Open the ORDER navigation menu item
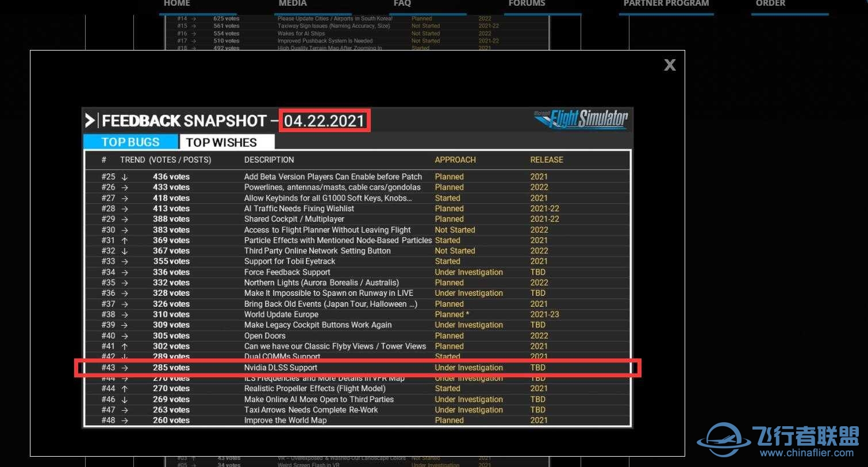This screenshot has height=467, width=868. click(x=770, y=3)
